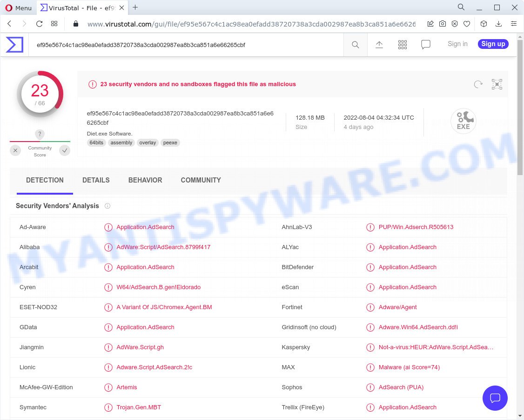Select the MAX Malware (ai Score=74) result
This screenshot has height=420, width=524.
(409, 367)
